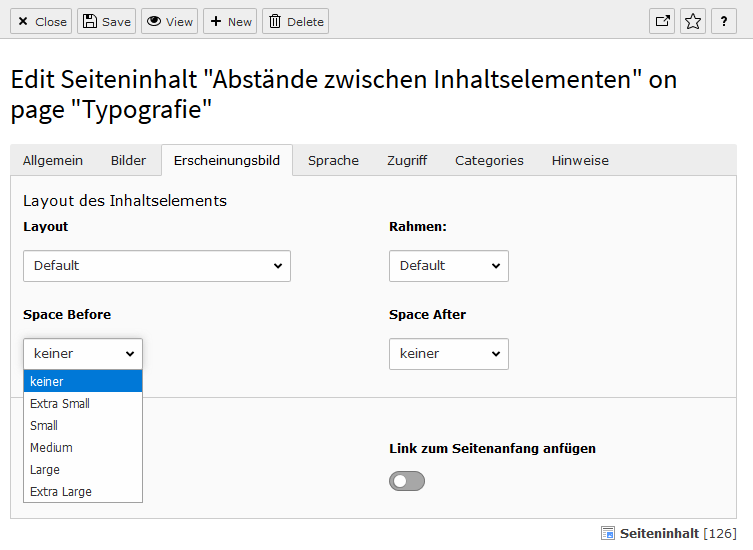
Task: Pick Extra Large spacing option
Action: pyautogui.click(x=61, y=492)
